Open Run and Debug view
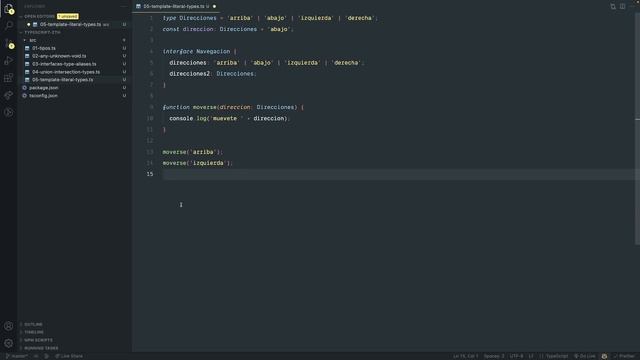This screenshot has width=640, height=360. [8, 61]
